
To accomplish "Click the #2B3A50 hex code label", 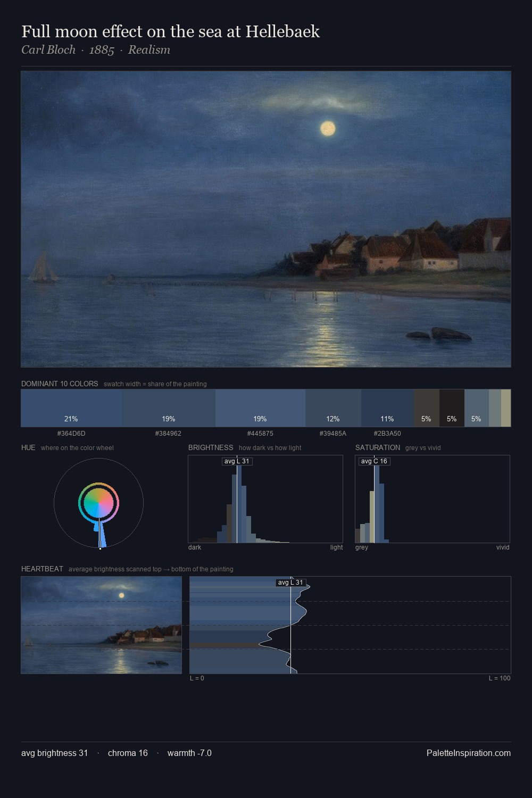I will pos(387,434).
